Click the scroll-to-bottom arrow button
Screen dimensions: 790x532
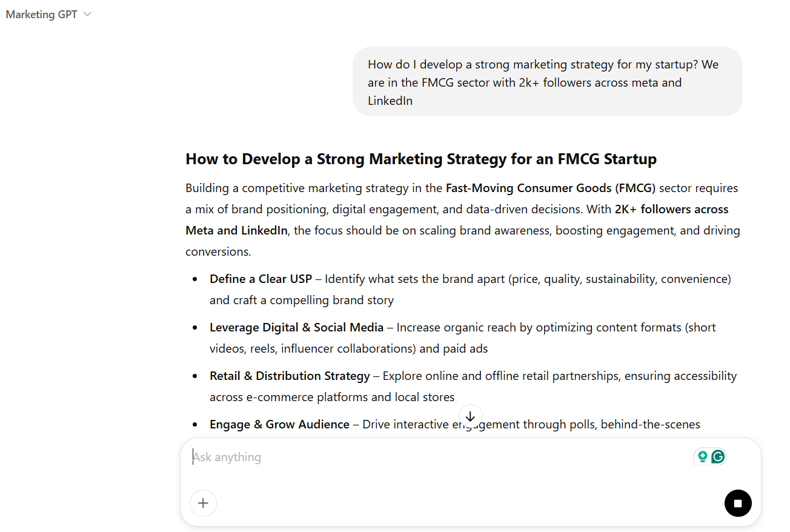tap(470, 416)
